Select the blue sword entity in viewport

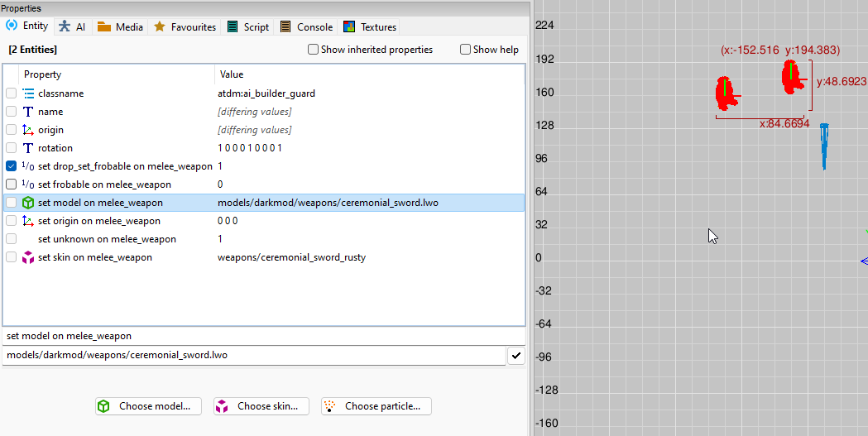[824, 146]
